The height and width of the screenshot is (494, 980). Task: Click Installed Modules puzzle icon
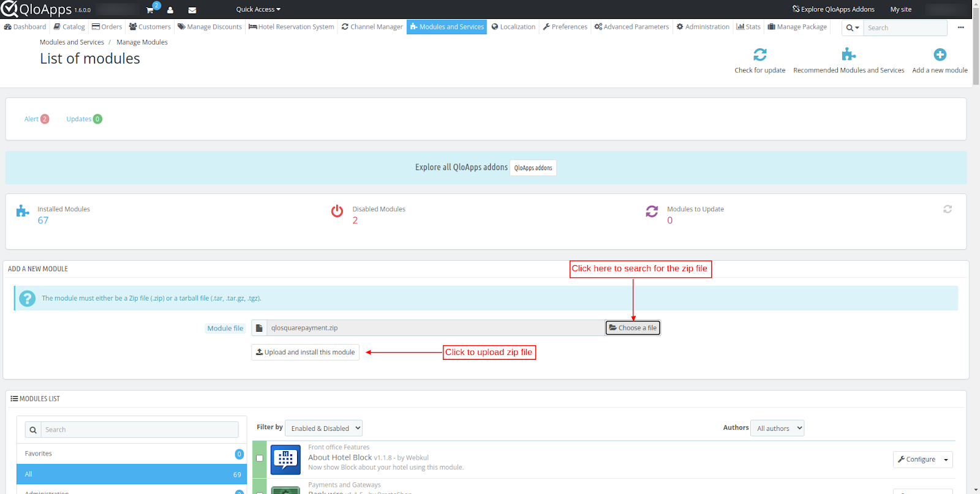(23, 211)
